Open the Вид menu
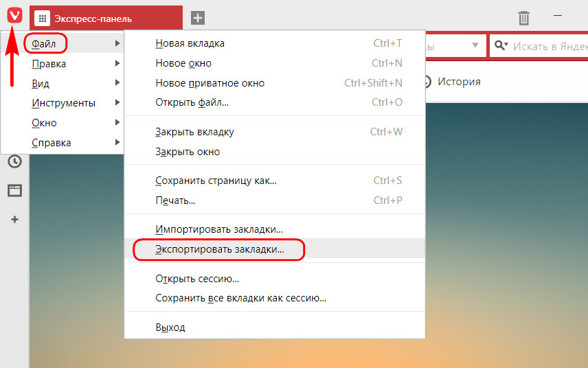 [x=63, y=83]
